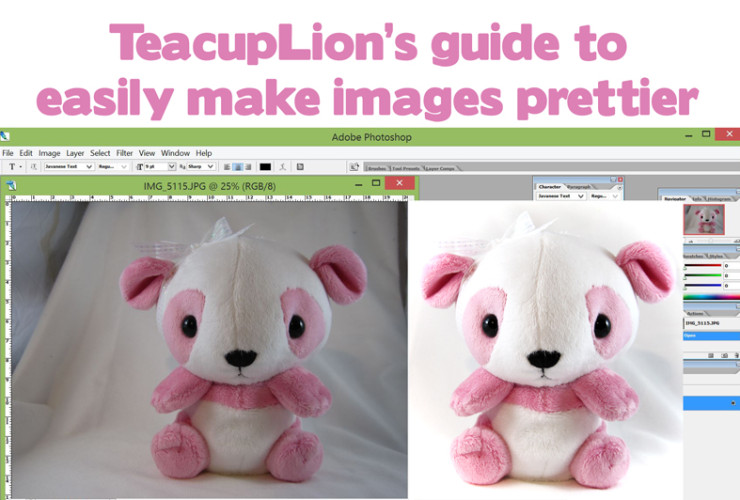This screenshot has width=740, height=500.
Task: Click the IMG_5115.JPG @ 25% title bar
Action: click(x=210, y=186)
